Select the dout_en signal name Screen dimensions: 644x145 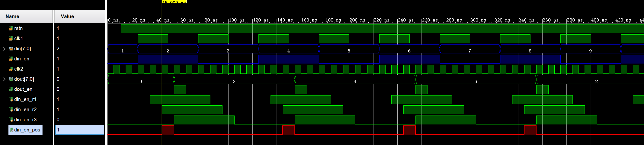tap(23, 89)
